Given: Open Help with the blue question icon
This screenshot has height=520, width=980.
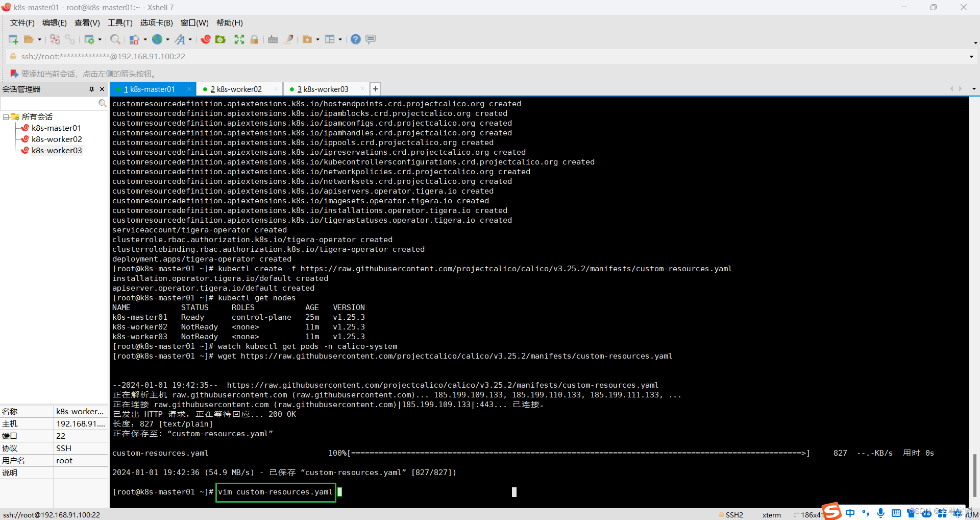Looking at the screenshot, I should coord(356,39).
